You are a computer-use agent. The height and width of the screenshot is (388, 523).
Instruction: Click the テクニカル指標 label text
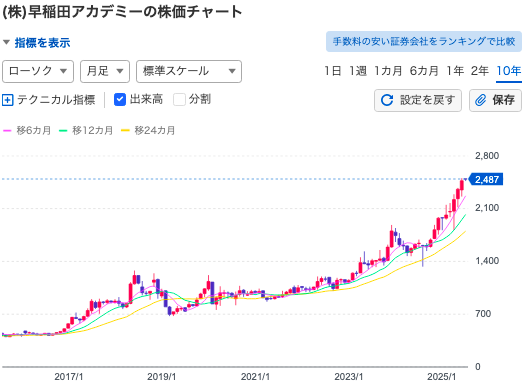56,100
